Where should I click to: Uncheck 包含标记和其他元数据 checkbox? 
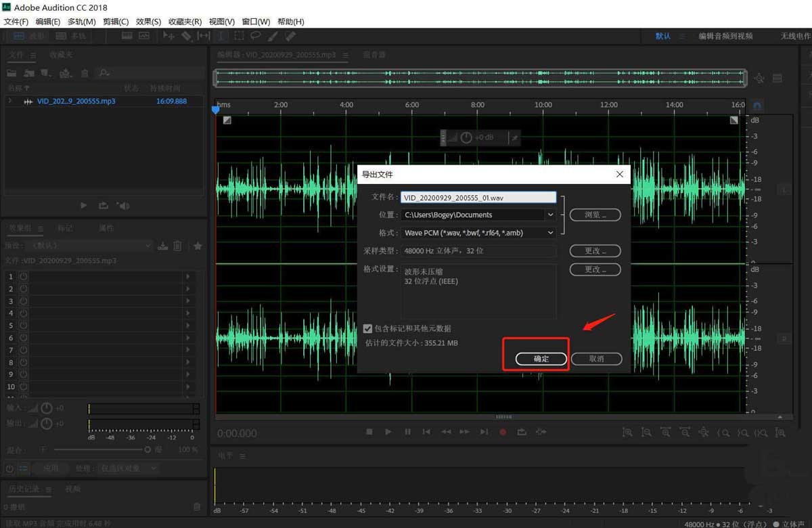pos(367,328)
